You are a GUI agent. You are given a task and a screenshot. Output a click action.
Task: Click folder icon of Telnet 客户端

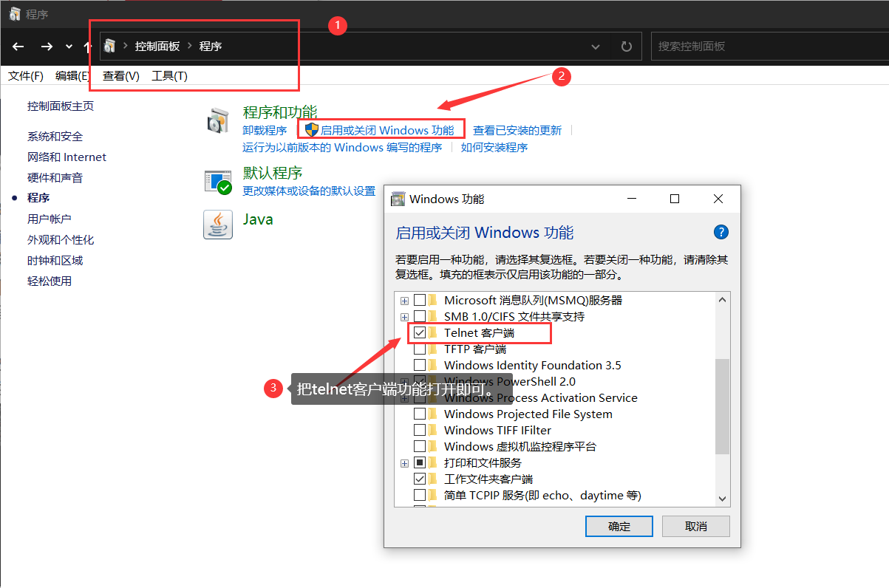[x=433, y=332]
